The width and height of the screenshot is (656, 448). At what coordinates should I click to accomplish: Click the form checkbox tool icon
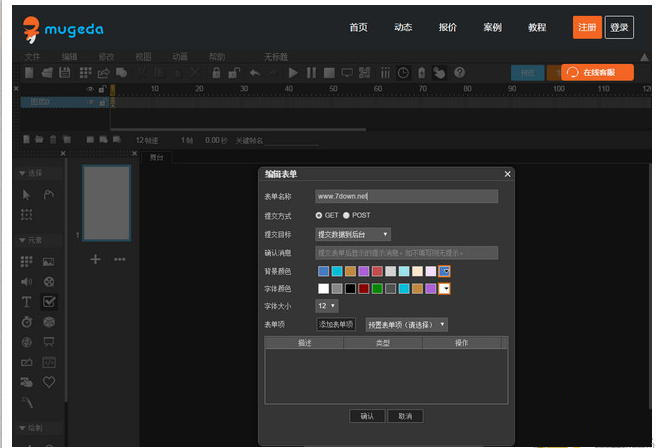point(49,301)
